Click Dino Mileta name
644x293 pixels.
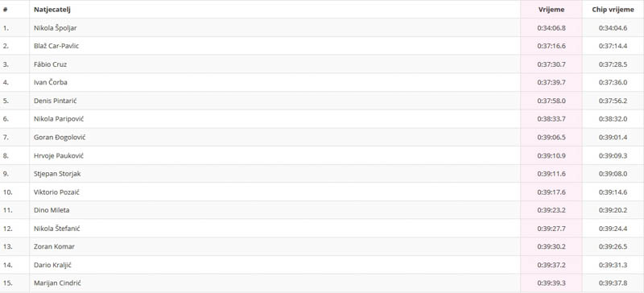52,210
